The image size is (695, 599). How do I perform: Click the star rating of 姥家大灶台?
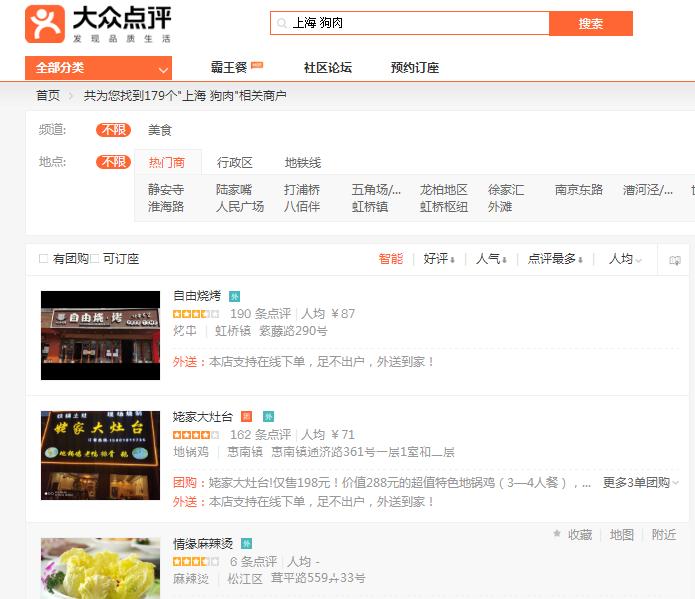pyautogui.click(x=196, y=435)
